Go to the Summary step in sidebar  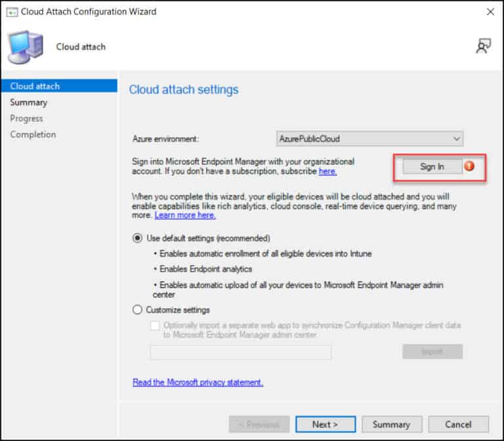pyautogui.click(x=29, y=102)
